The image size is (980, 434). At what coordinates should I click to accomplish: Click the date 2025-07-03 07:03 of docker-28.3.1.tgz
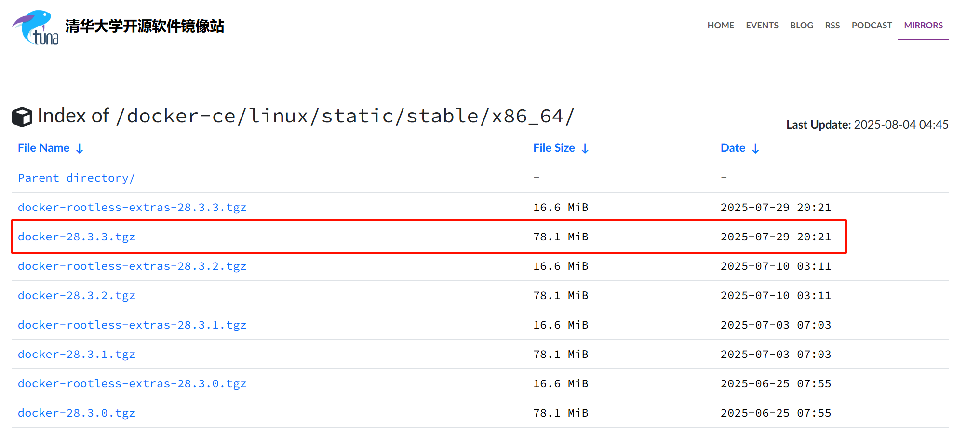pos(776,355)
